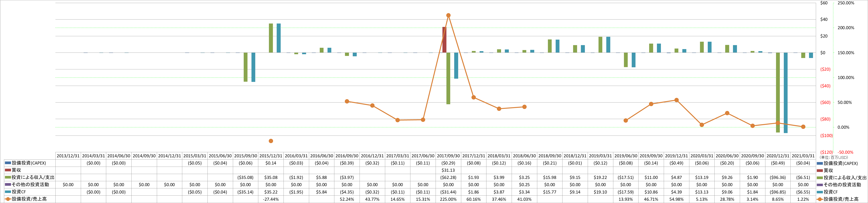
Task: Select the 2016/06/30 date column header
Action: tap(321, 156)
